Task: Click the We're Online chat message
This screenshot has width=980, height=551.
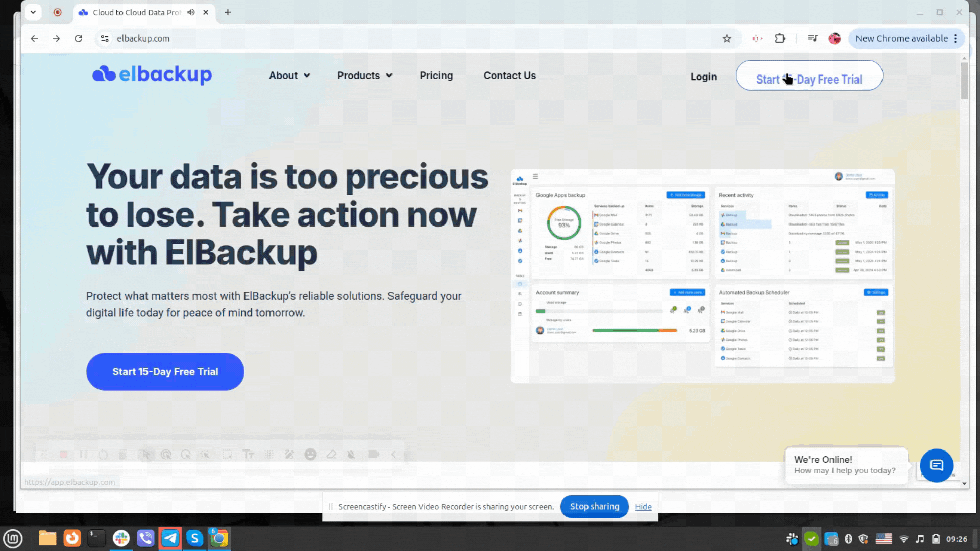Action: 846,465
